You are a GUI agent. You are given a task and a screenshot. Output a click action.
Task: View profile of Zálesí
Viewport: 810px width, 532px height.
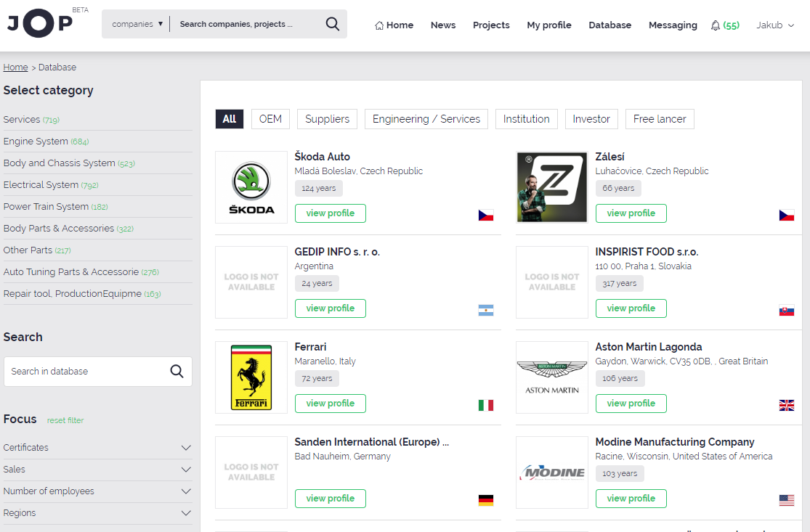tap(631, 213)
